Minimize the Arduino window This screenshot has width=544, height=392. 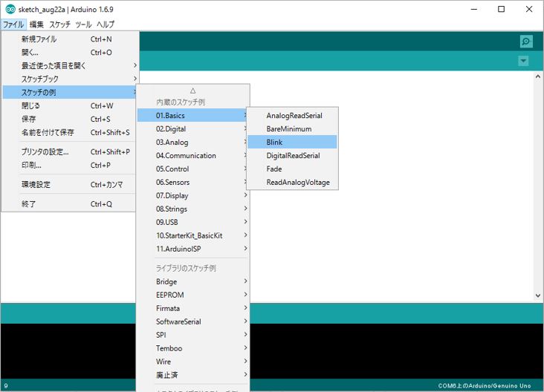474,10
